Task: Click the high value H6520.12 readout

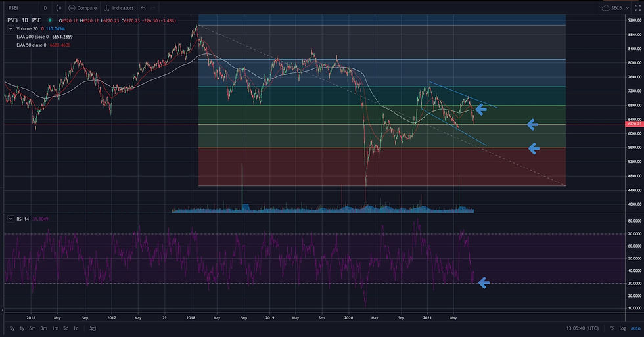Action: point(89,20)
